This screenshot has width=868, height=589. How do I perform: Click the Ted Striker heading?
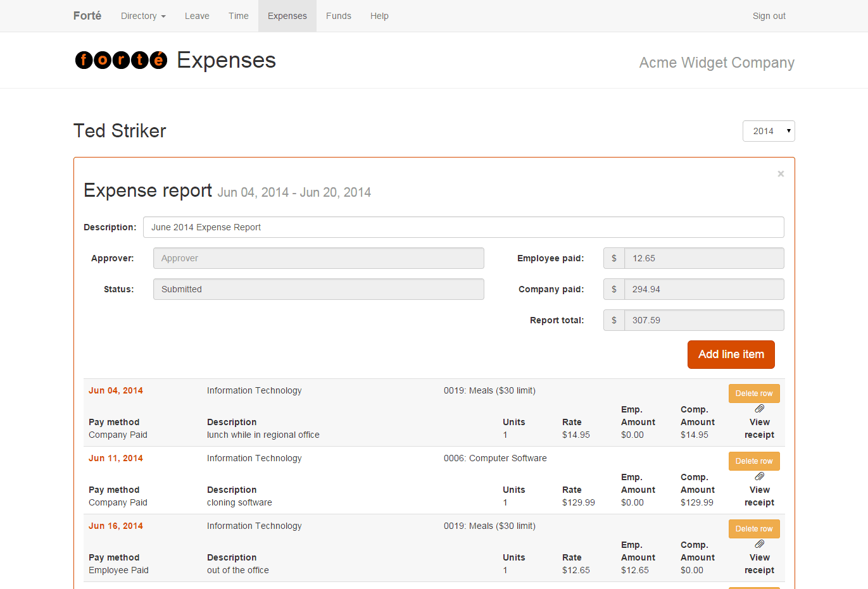click(x=120, y=131)
